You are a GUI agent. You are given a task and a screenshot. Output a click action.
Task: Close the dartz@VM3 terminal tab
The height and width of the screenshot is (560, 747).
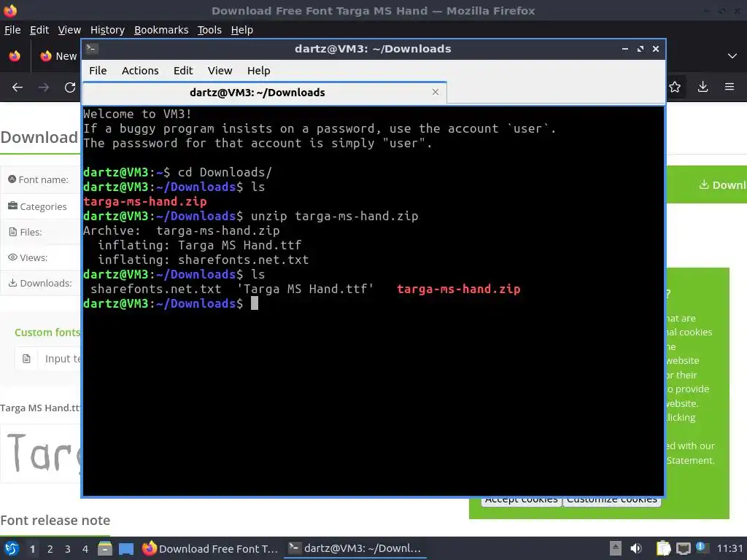[x=435, y=92]
